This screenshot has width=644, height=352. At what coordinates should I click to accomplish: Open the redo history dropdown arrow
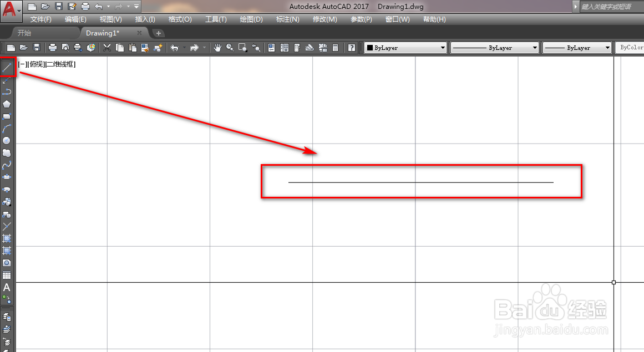(x=204, y=48)
